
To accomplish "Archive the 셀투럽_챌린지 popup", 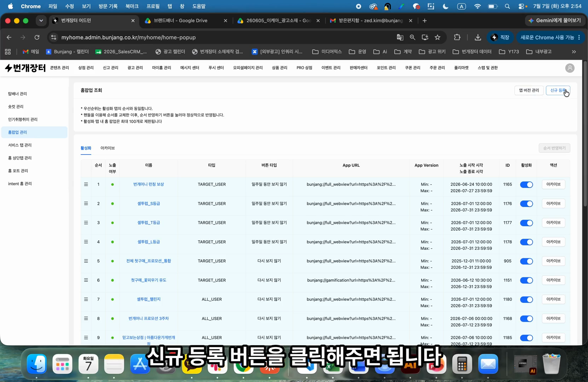I will (553, 299).
